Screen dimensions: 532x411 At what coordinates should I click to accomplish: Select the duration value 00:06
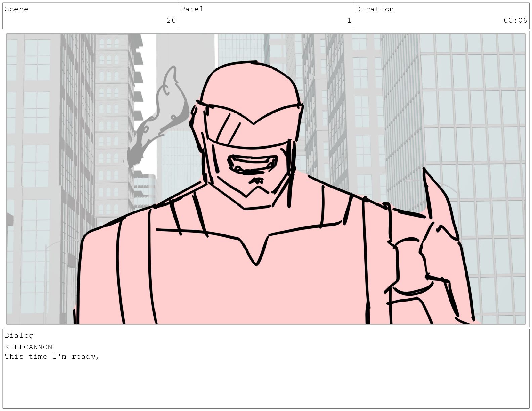(515, 20)
